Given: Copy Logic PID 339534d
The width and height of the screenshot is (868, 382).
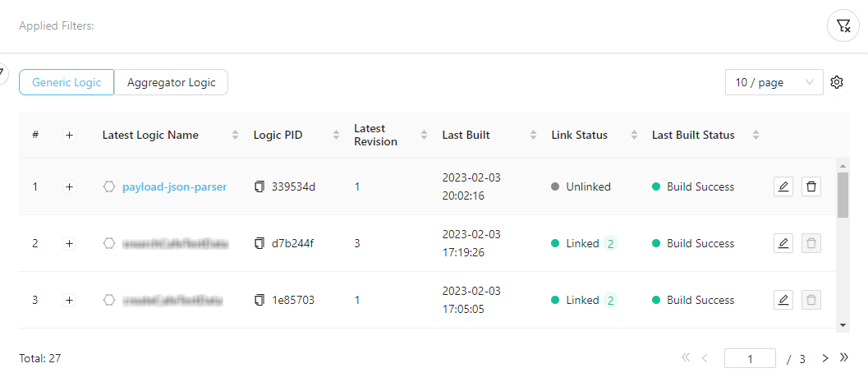Looking at the screenshot, I should coord(259,186).
